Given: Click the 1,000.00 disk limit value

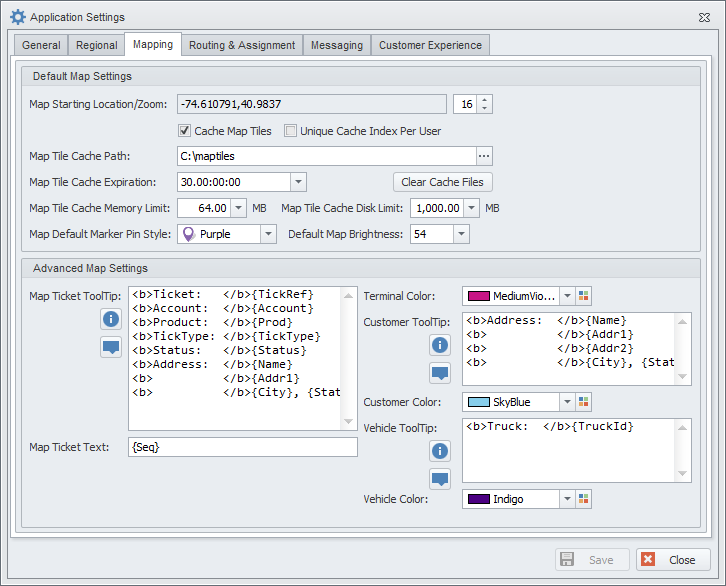Looking at the screenshot, I should tap(438, 208).
